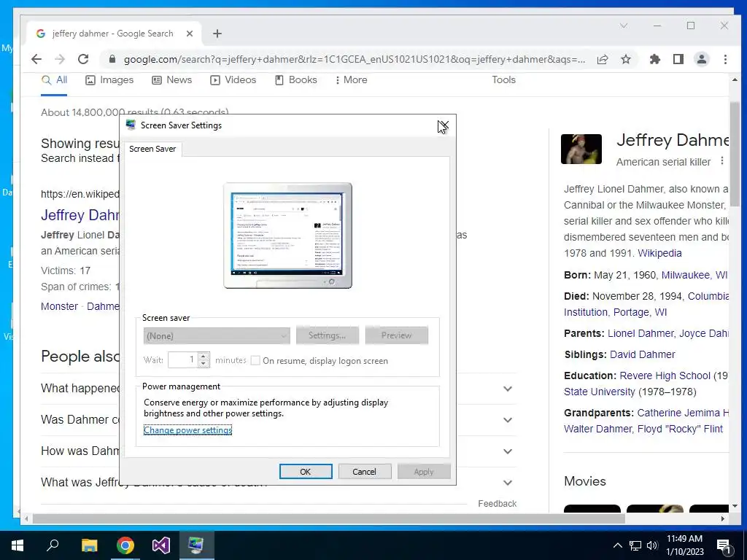The height and width of the screenshot is (560, 747).
Task: Click the Chrome address bar URL
Action: [355, 59]
